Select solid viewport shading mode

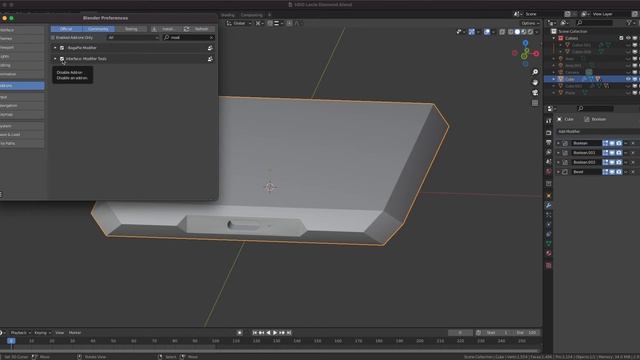[517, 32]
